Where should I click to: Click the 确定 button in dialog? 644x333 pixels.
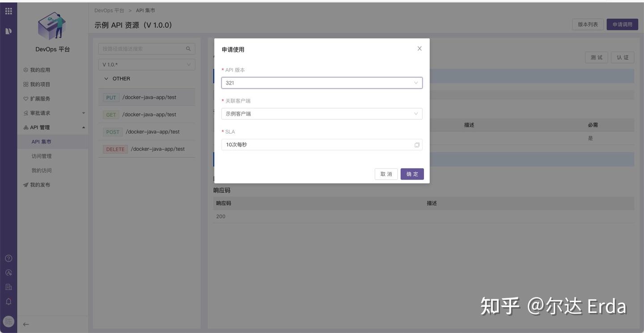coord(412,174)
